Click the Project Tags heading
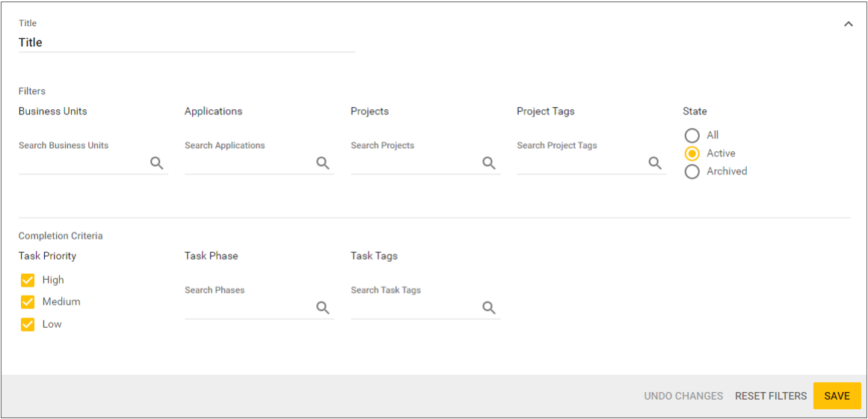Image resolution: width=868 pixels, height=419 pixels. click(545, 111)
